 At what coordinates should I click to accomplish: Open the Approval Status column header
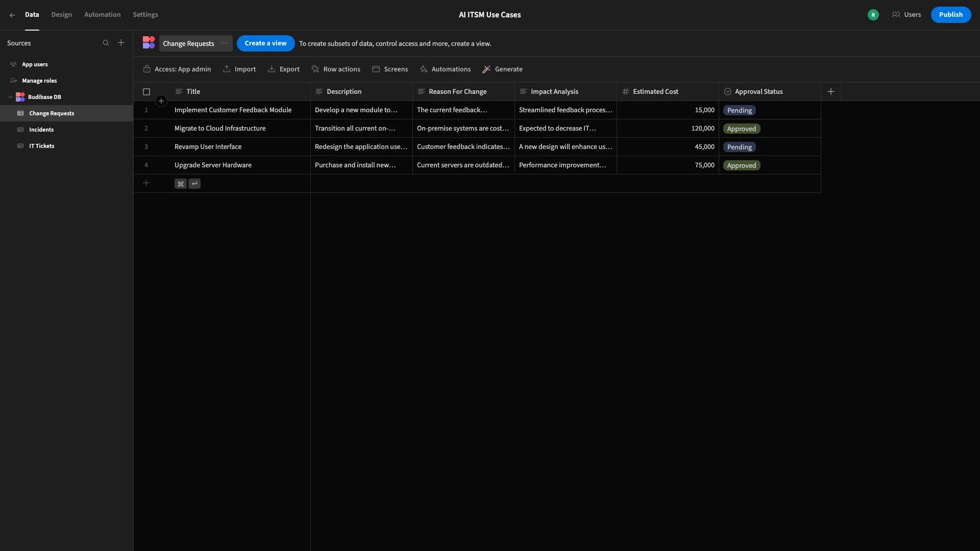coord(770,92)
